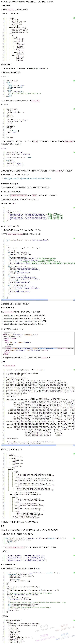
Task: Click the green icon on the import Vue code block
Action: (74, 152)
